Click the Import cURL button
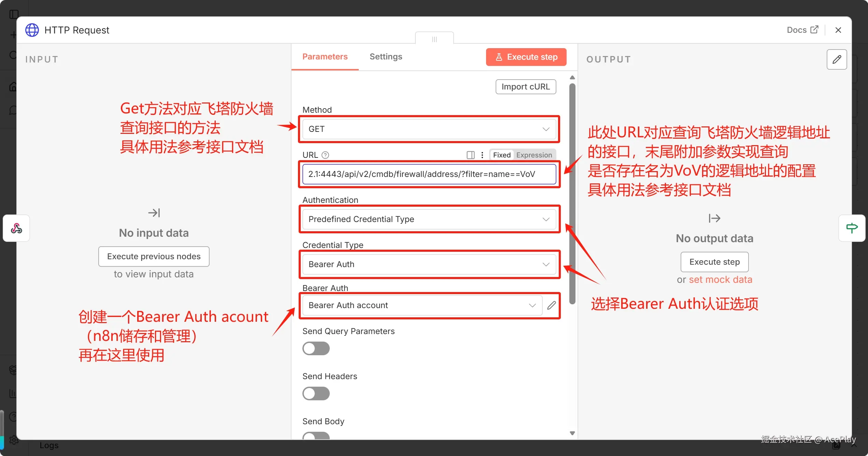868x456 pixels. coord(525,87)
